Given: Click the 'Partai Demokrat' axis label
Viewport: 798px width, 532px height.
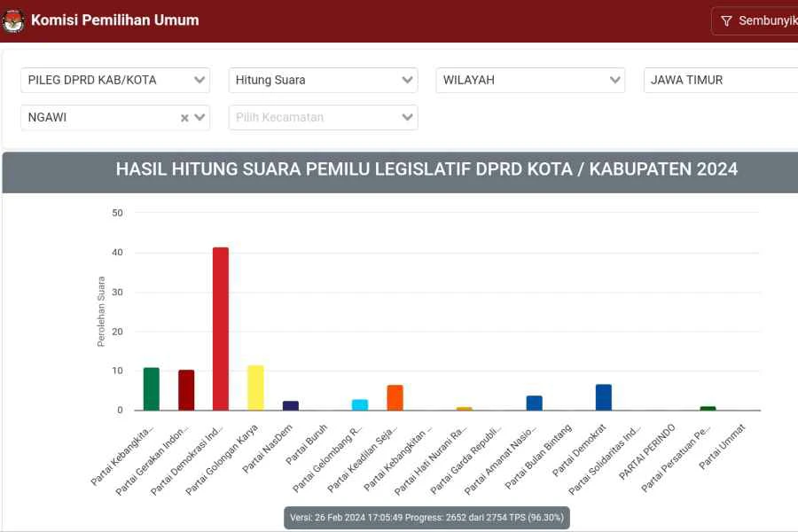Looking at the screenshot, I should pos(580,450).
